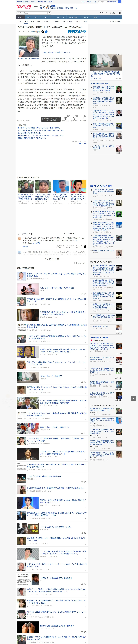Screen dimensions: 138x644
Task: React with 学びがある graduation cap icon
Action: pyautogui.click(x=66, y=118)
